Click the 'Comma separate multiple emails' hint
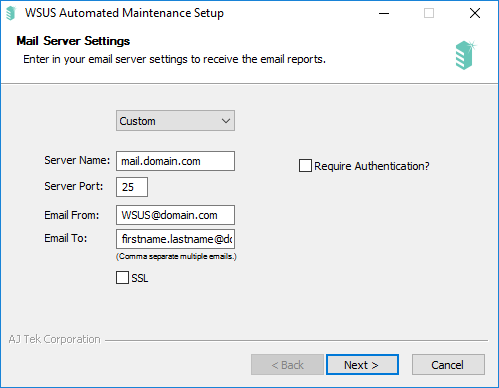 click(x=176, y=256)
